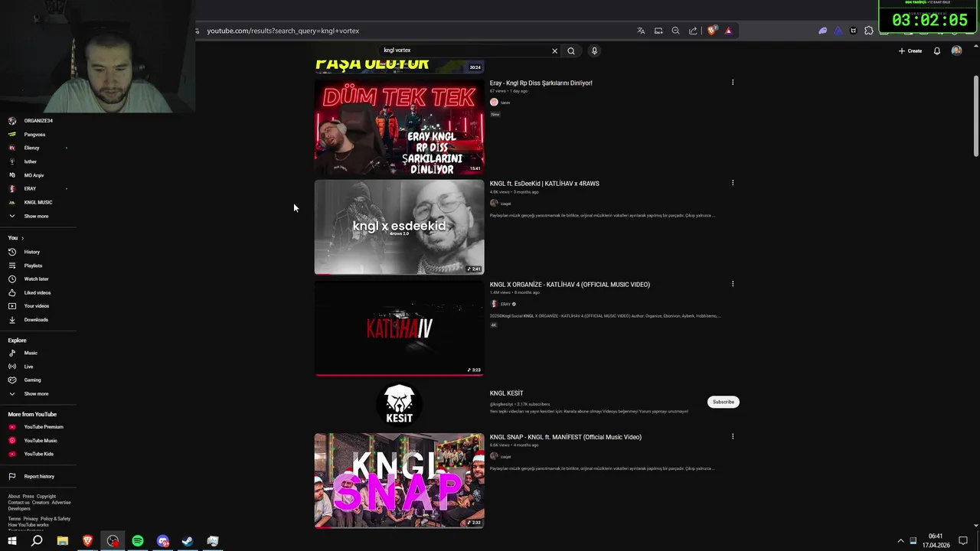The image size is (980, 551).
Task: Open options menu for KNGL ft. EsDeeKid video
Action: click(x=733, y=183)
